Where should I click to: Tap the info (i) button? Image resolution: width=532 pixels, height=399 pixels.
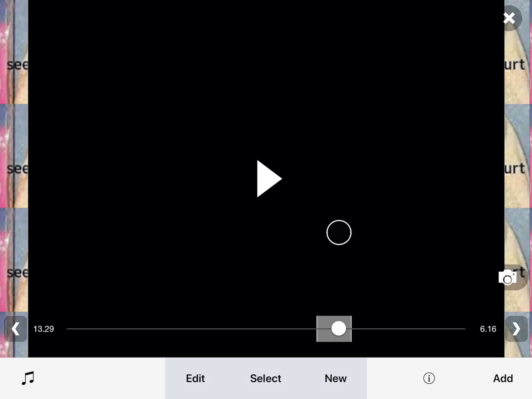[x=429, y=378]
